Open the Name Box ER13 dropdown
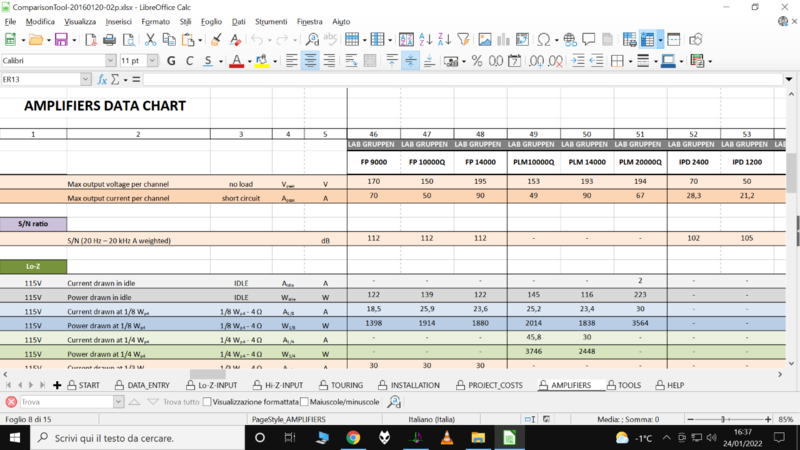Screen dimensions: 800x450 (x=86, y=79)
